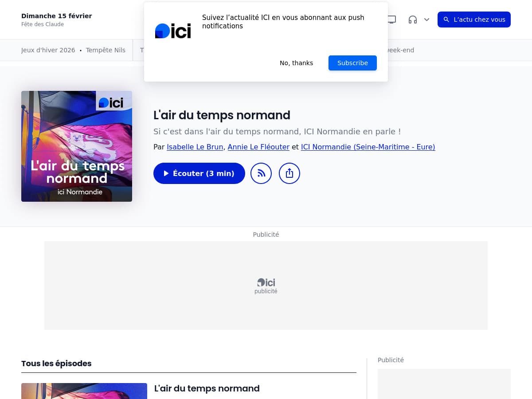Expand the chevron next to headphones icon
Image resolution: width=532 pixels, height=399 pixels.
[427, 20]
